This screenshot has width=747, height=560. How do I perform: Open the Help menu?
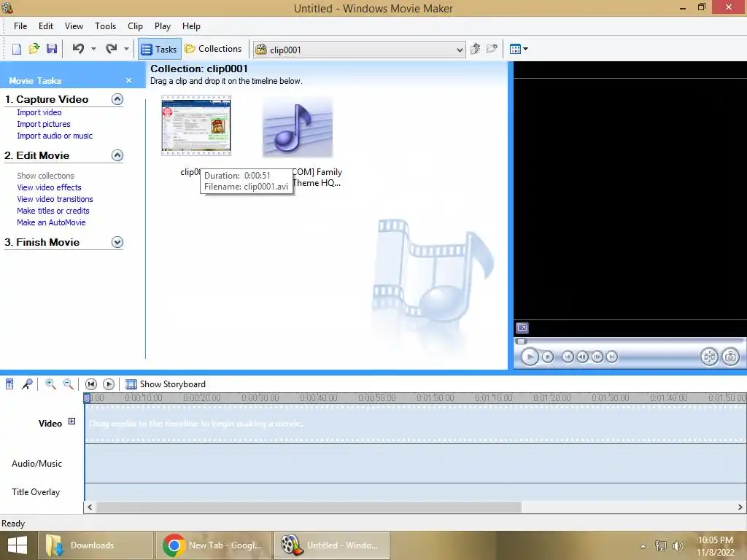pos(191,26)
